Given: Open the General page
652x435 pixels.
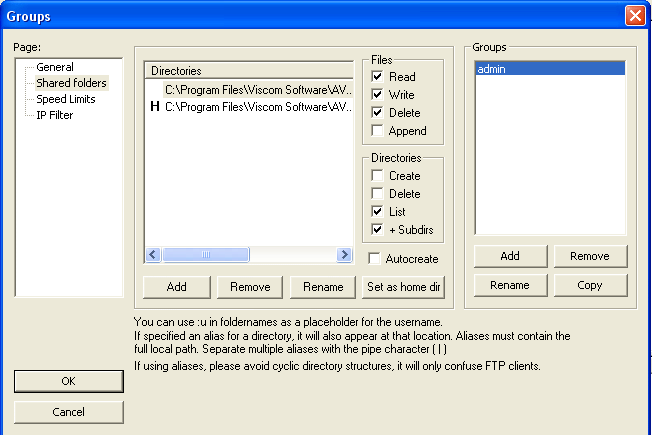Looking at the screenshot, I should [55, 67].
